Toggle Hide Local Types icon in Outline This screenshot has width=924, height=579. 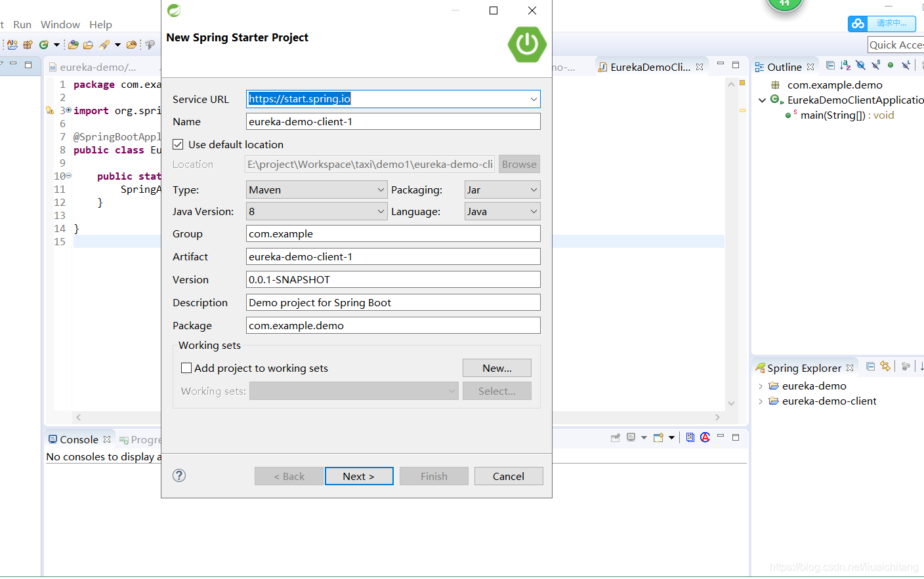tap(906, 65)
